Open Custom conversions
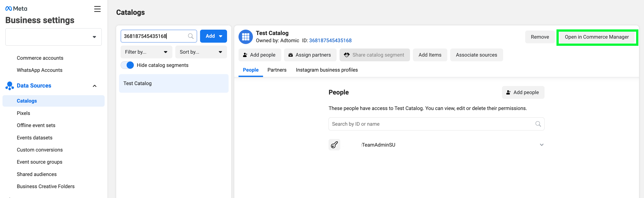 (x=40, y=150)
